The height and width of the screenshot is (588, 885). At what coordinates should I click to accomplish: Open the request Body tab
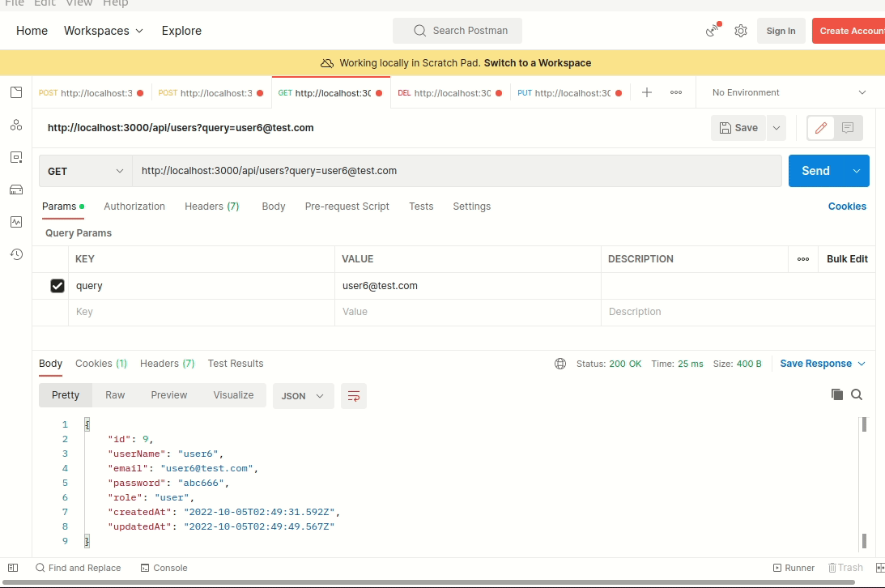273,207
